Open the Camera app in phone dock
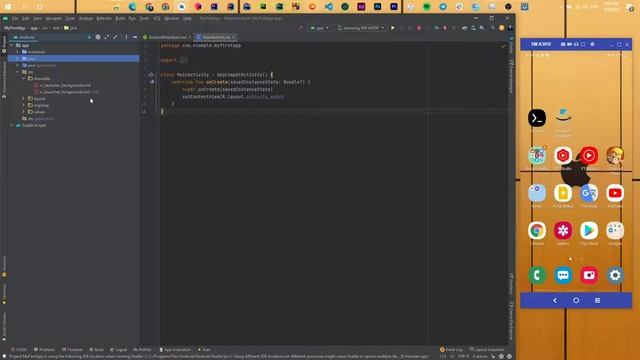Viewport: 640px width, 360px height. [589, 276]
